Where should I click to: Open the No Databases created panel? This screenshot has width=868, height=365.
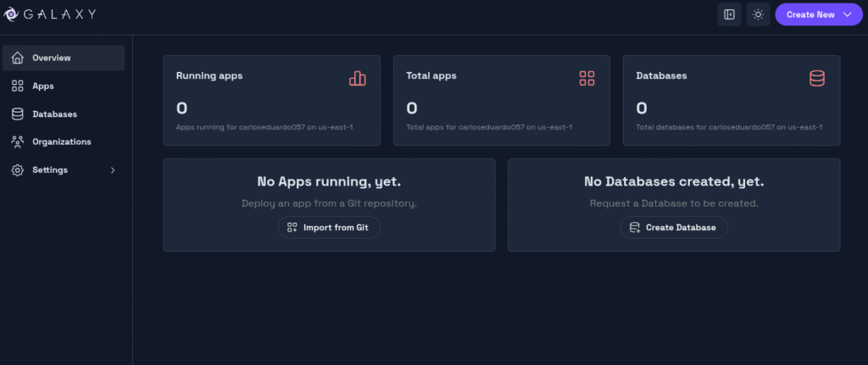(x=674, y=204)
